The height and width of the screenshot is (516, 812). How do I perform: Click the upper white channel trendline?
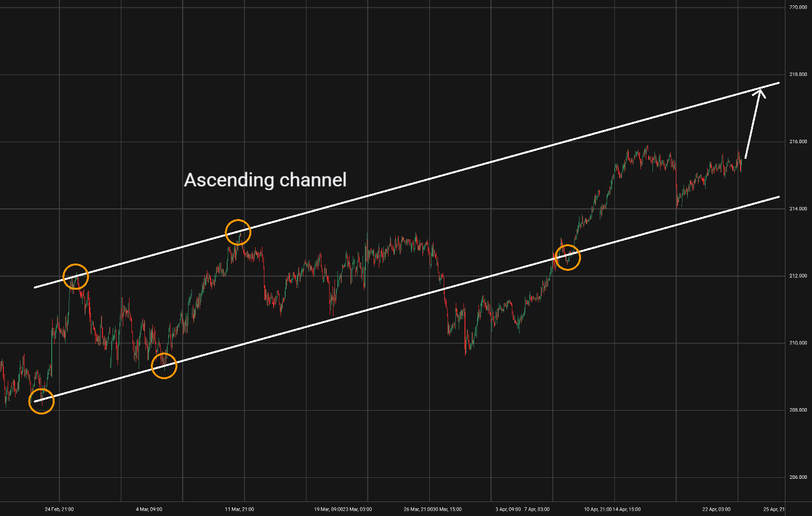point(406,185)
